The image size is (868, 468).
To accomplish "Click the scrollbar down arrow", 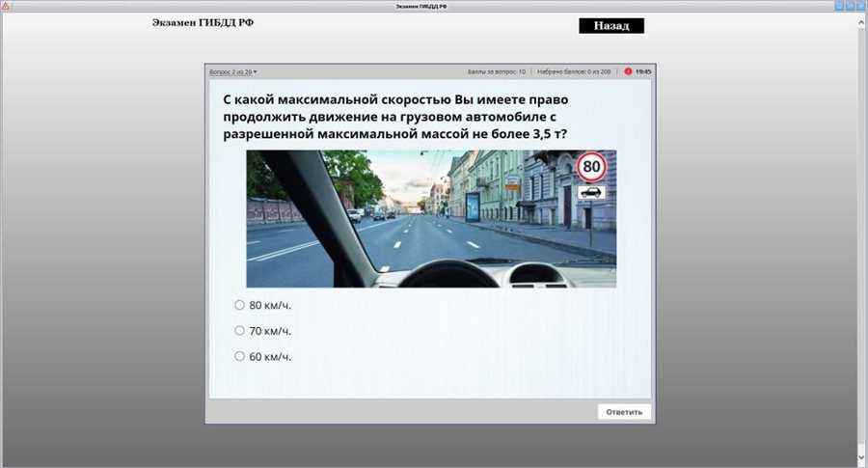I will click(x=861, y=457).
